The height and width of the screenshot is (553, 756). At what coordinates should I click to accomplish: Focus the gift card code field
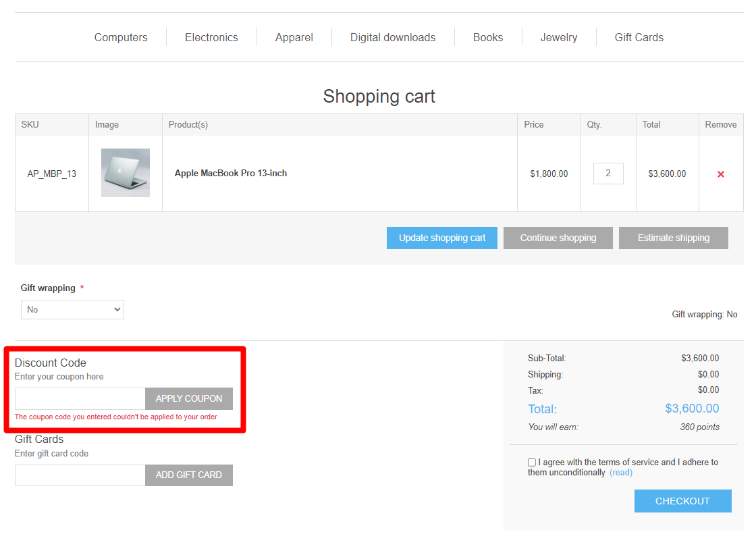80,475
